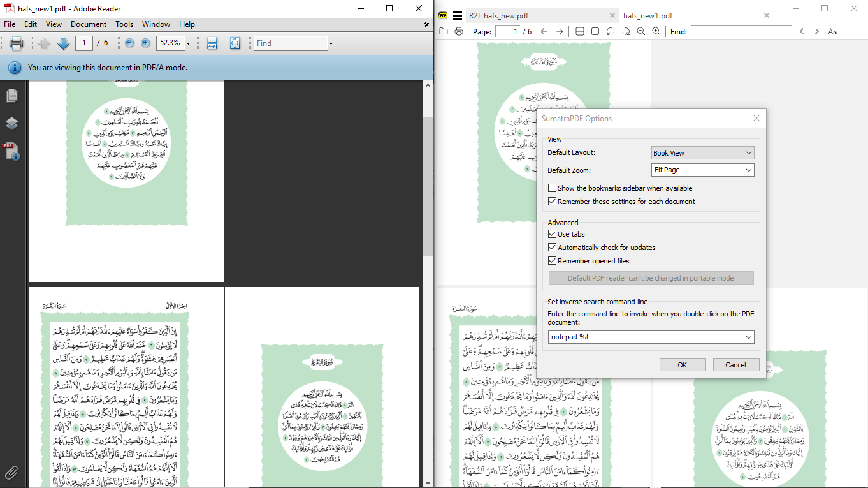Open the Attachments paperclip panel
Image resolution: width=868 pixels, height=488 pixels.
[x=11, y=473]
